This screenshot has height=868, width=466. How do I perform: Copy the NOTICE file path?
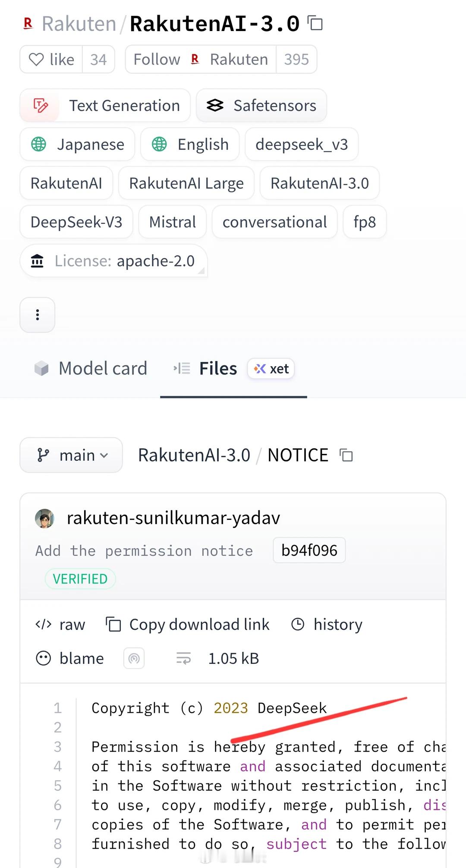pos(346,455)
